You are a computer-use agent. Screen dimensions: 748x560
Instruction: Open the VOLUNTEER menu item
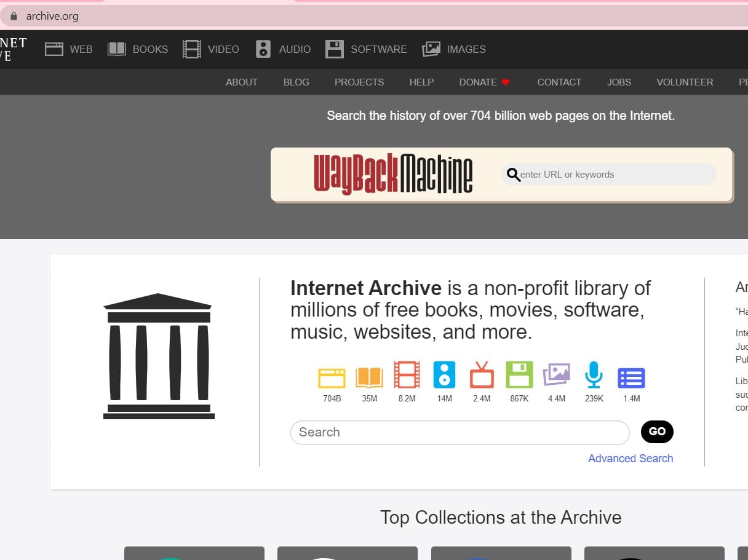point(685,82)
